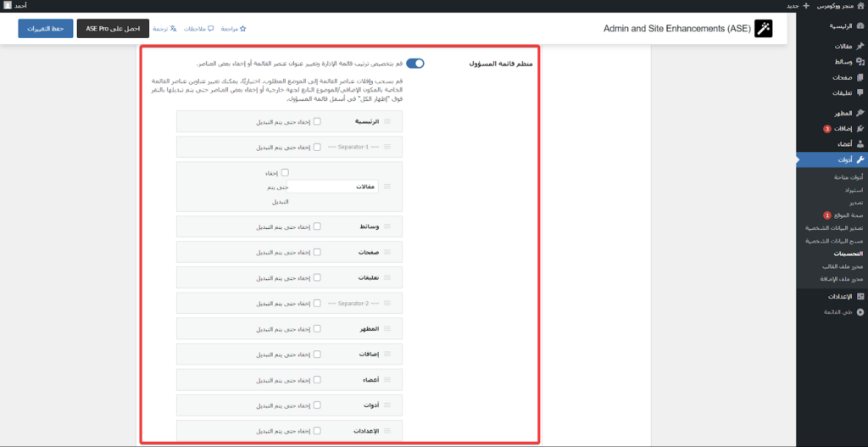Check hide checkbox in the الإعدادات row
868x447 pixels.
(317, 430)
